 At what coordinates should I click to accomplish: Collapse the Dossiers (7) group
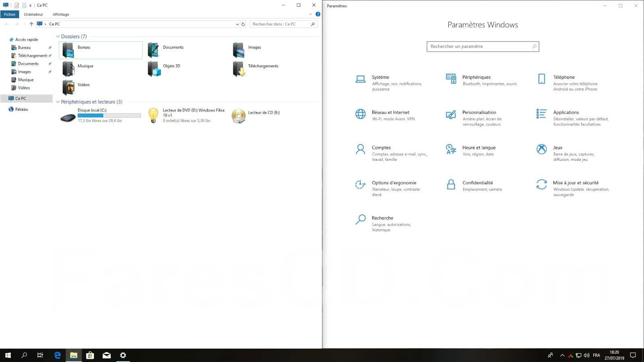pyautogui.click(x=58, y=37)
